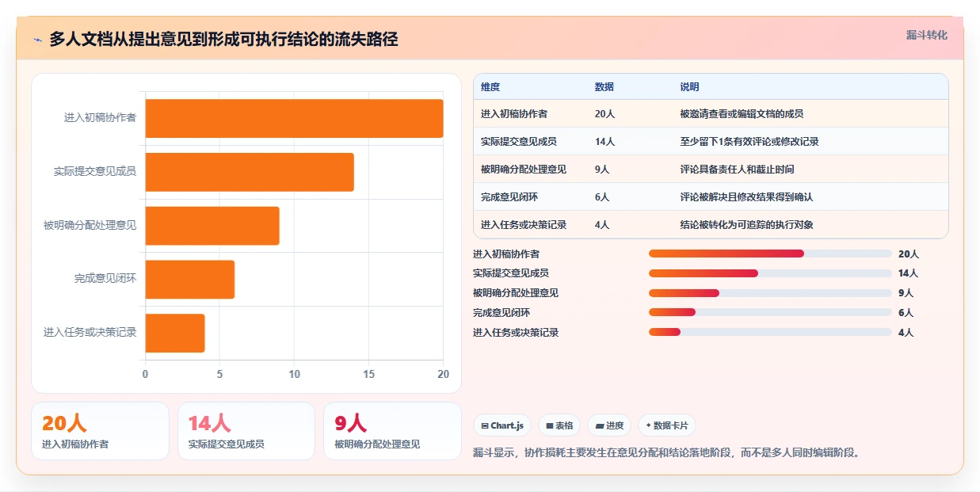The height and width of the screenshot is (492, 980).
Task: Click the 20人 value beside the progress bar
Action: pyautogui.click(x=909, y=254)
